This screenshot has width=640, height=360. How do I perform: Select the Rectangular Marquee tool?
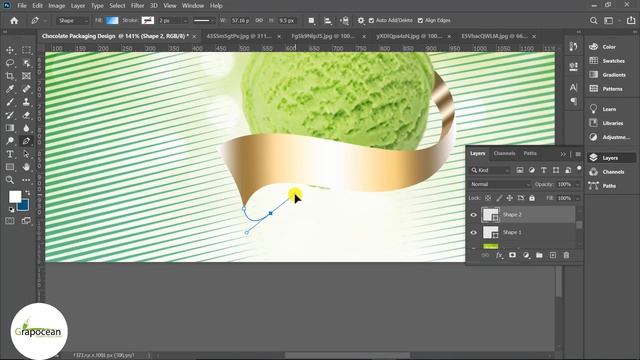pos(26,50)
